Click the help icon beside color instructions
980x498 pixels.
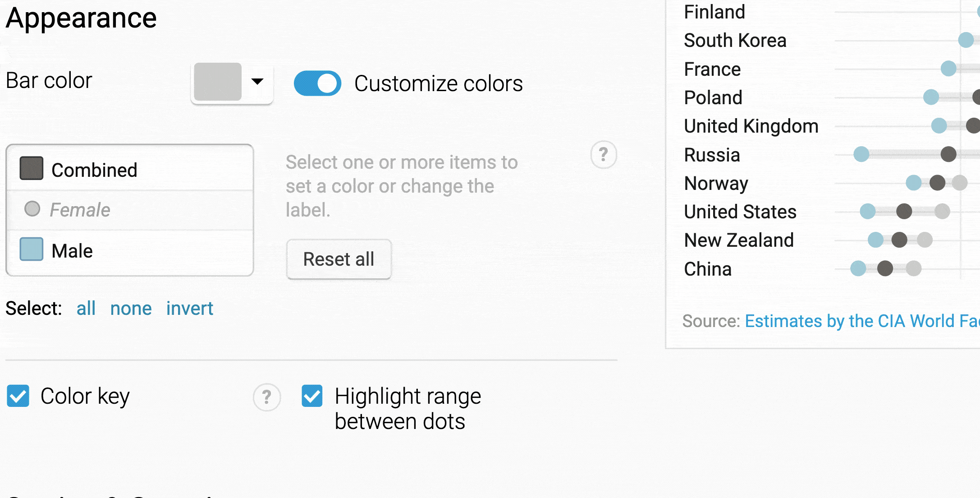click(603, 155)
